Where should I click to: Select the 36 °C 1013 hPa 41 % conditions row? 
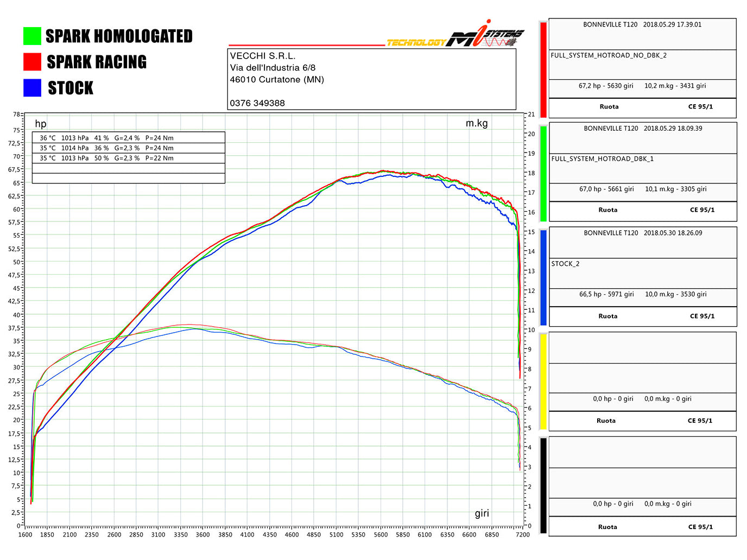click(128, 138)
